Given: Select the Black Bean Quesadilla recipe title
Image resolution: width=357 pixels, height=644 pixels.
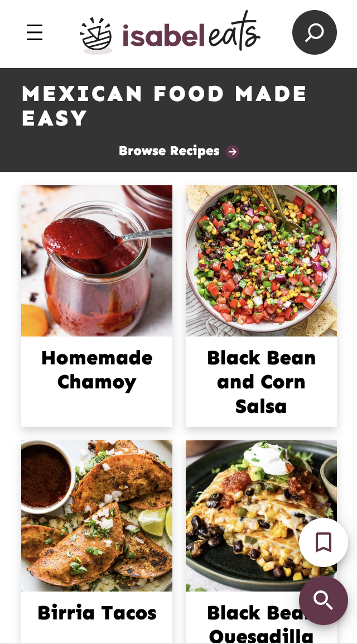Looking at the screenshot, I should click(x=262, y=623).
